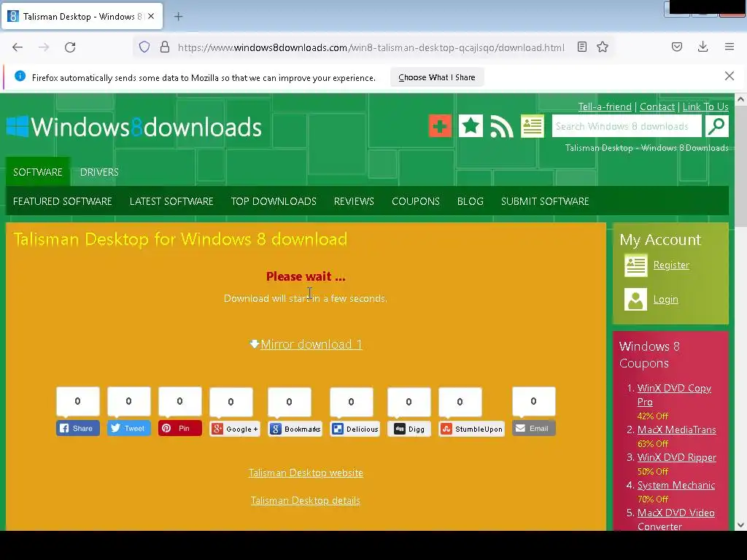The image size is (747, 560).
Task: Click the StumbleUpon share button
Action: coord(471,429)
